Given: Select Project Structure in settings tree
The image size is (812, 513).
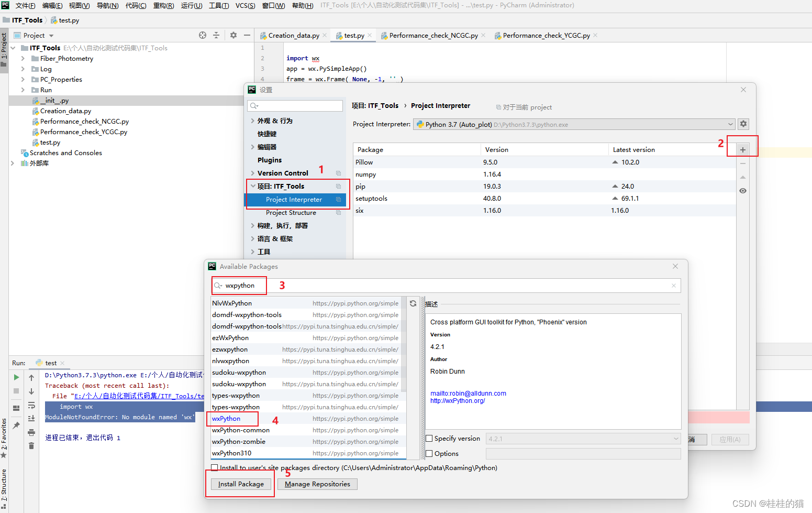Looking at the screenshot, I should [x=291, y=213].
